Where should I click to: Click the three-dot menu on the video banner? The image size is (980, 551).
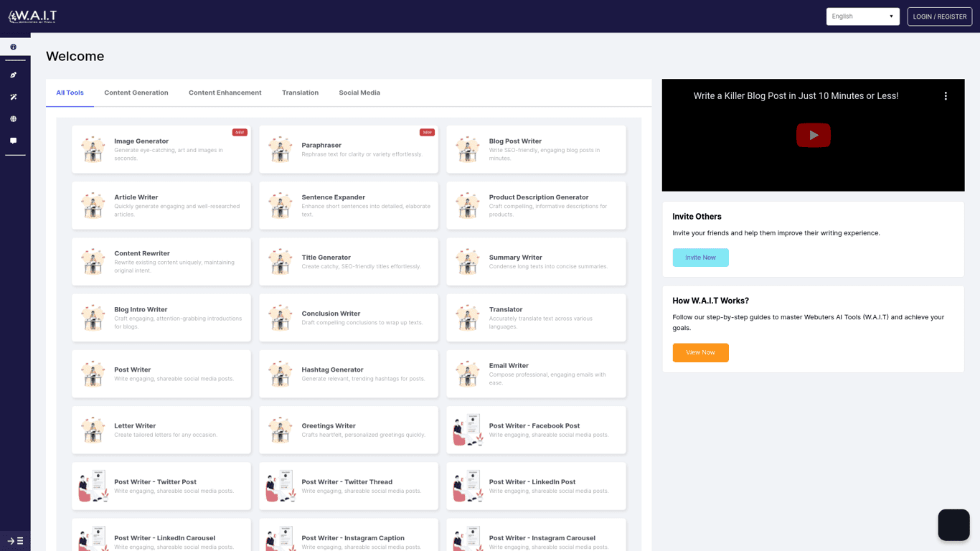[946, 95]
